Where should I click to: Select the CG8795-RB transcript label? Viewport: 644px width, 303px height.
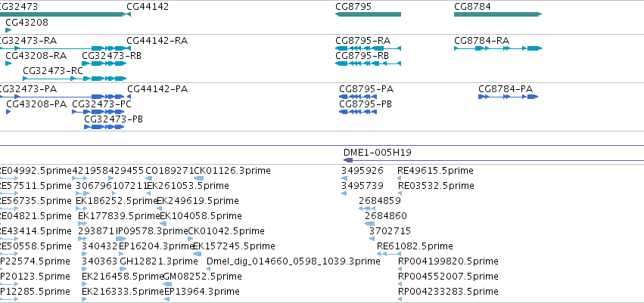pos(362,55)
